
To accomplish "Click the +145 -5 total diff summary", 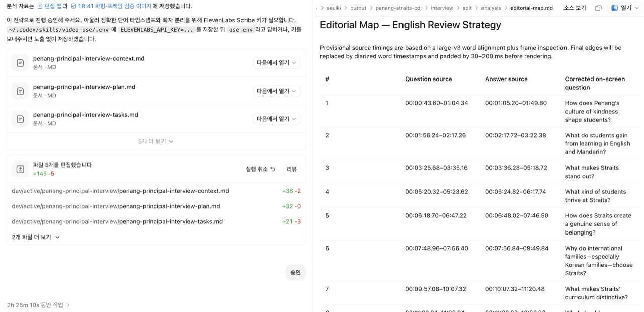I will 44,174.
